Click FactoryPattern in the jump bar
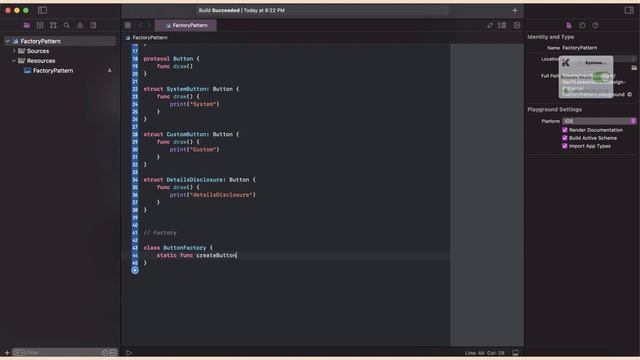640x360 pixels. pos(150,38)
